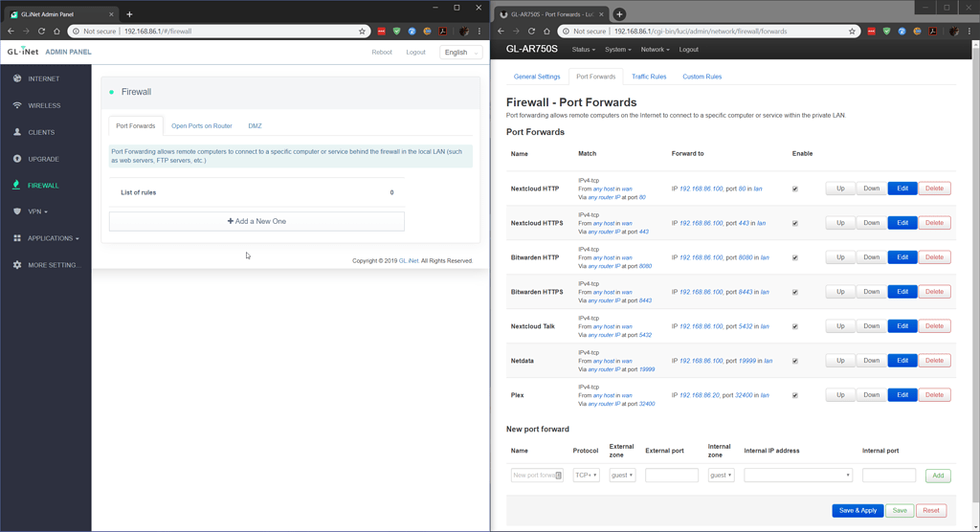Go back in the right browser window
Viewport: 980px width, 532px height.
[501, 32]
